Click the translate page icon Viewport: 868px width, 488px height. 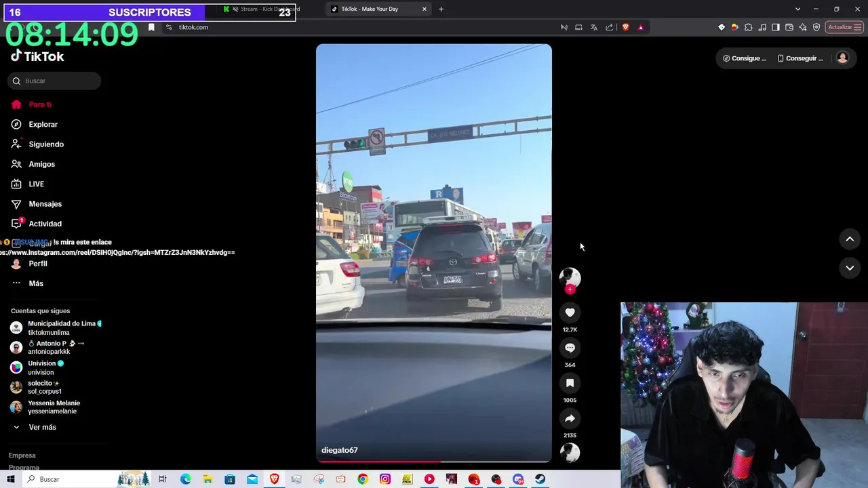point(594,27)
